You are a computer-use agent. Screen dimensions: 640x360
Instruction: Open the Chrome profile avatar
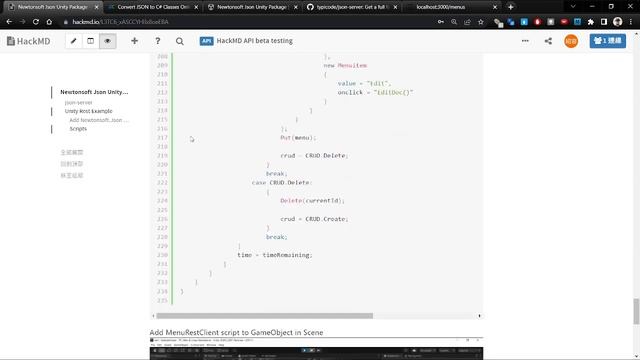pos(618,22)
